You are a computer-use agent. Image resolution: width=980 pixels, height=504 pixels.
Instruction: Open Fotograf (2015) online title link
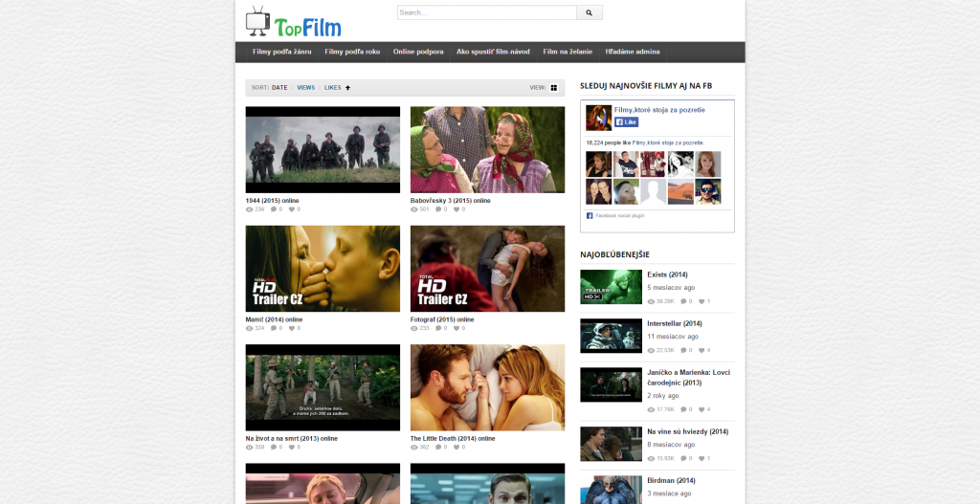[442, 319]
